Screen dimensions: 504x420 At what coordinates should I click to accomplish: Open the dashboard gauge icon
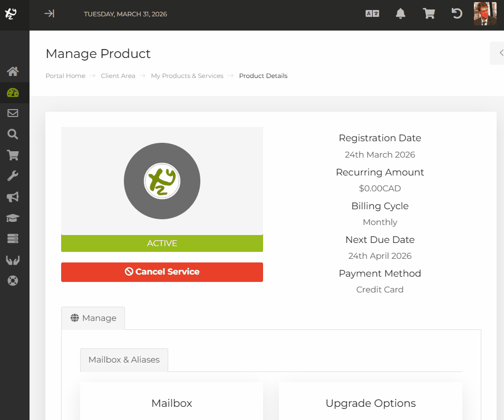(13, 93)
